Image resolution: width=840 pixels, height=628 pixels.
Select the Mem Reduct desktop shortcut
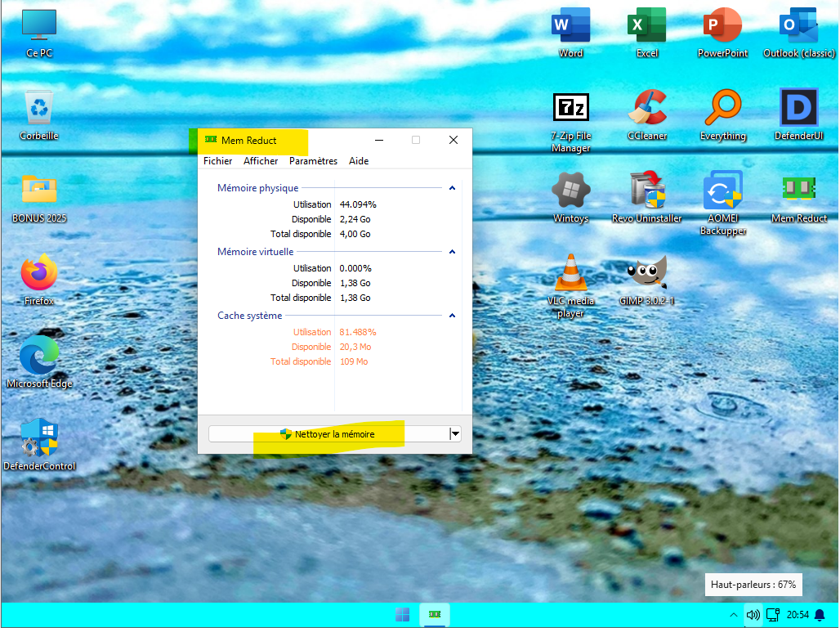coord(799,198)
